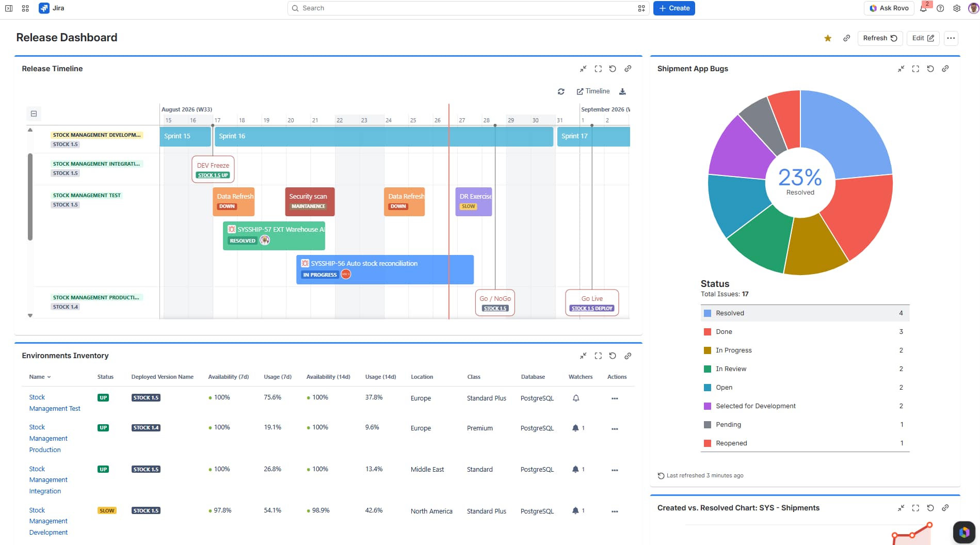Copy link of Shipment App Bugs gadget

(945, 69)
